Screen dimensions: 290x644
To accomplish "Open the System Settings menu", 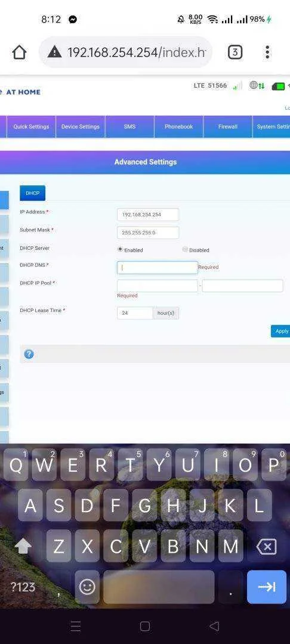I will pyautogui.click(x=272, y=126).
